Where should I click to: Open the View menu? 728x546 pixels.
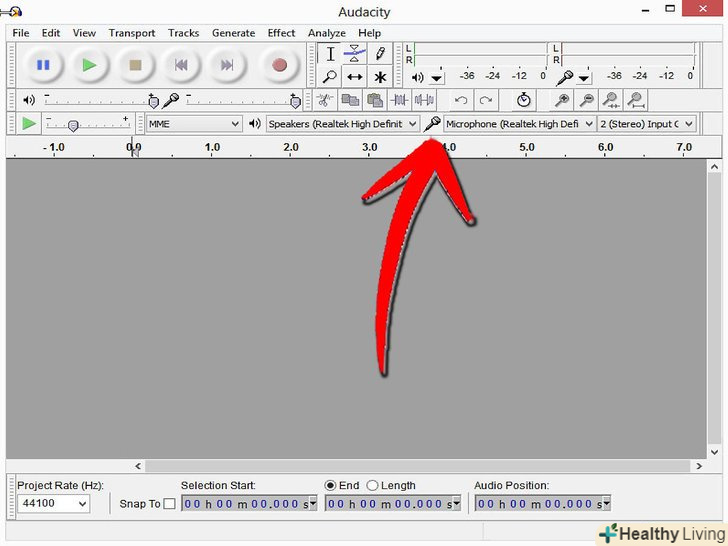[84, 33]
